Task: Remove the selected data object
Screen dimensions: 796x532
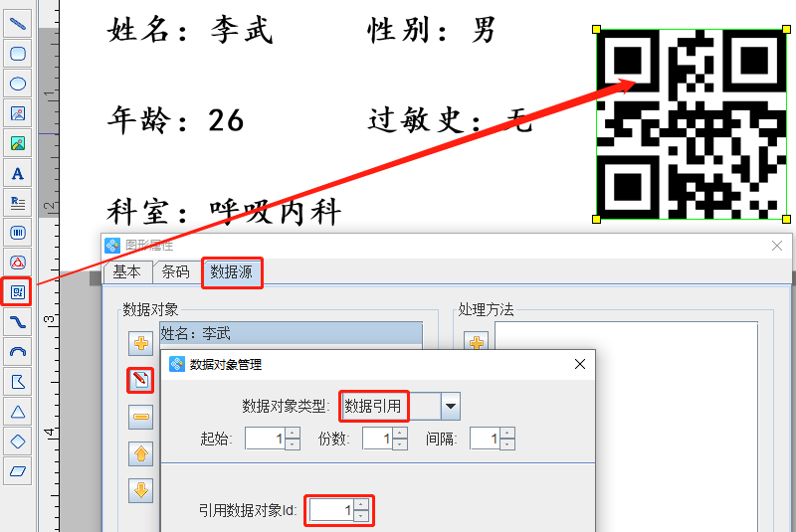Action: pyautogui.click(x=140, y=417)
